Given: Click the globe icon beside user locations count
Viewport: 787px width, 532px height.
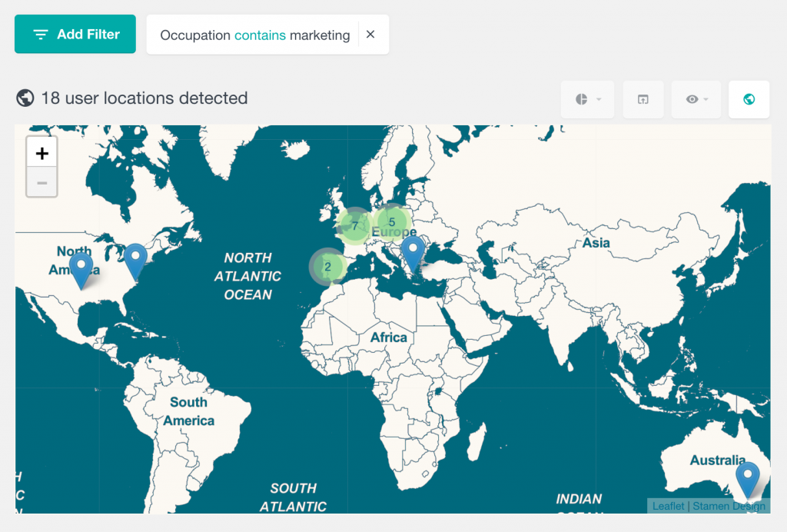Looking at the screenshot, I should (25, 98).
